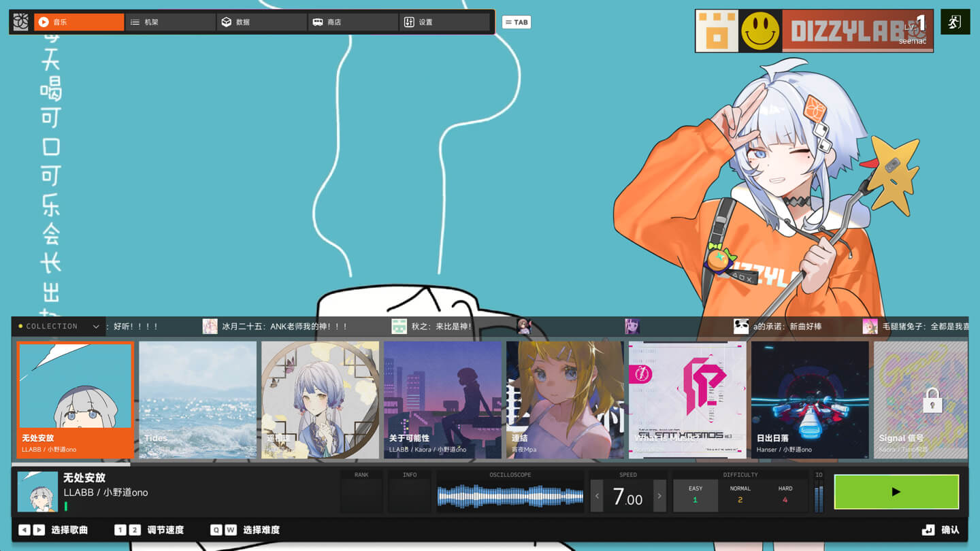Decrease speed with the left arrow
This screenshot has width=980, height=551.
[x=597, y=496]
